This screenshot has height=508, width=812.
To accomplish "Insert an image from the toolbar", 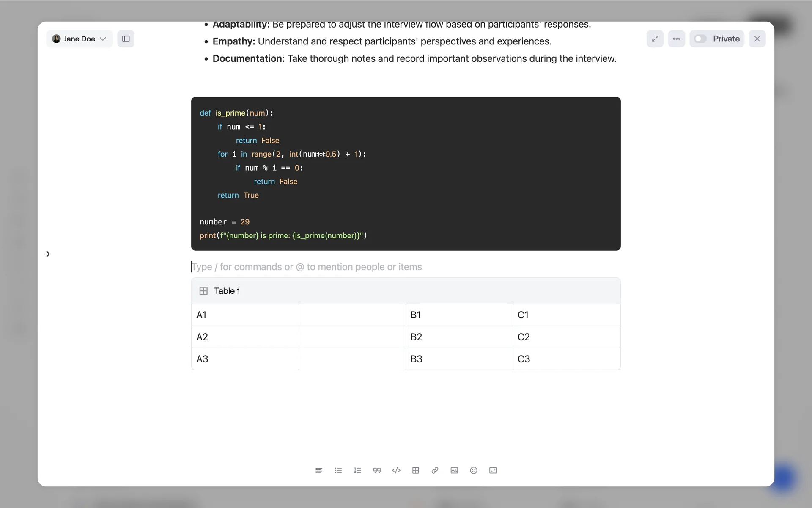I will pos(454,470).
